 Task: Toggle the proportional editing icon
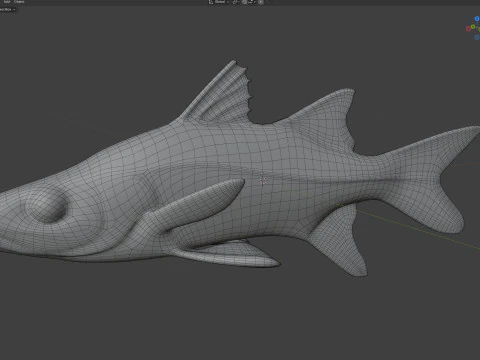[x=261, y=2]
